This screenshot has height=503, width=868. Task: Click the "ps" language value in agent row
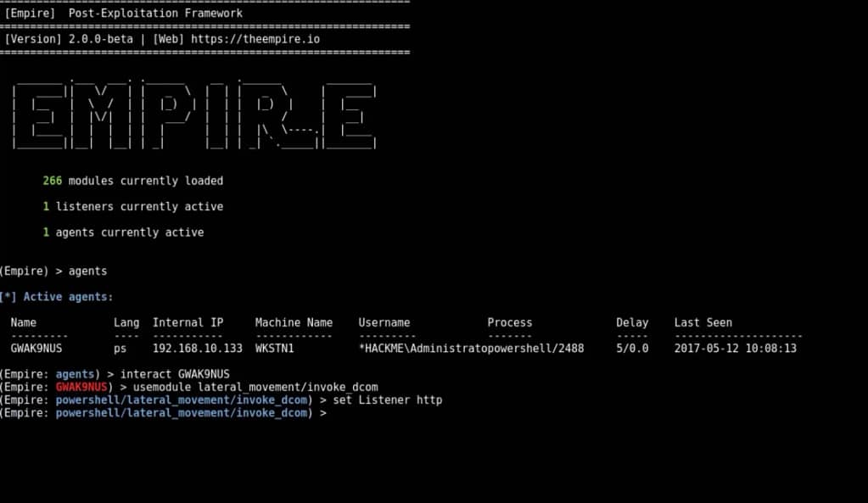tap(120, 349)
